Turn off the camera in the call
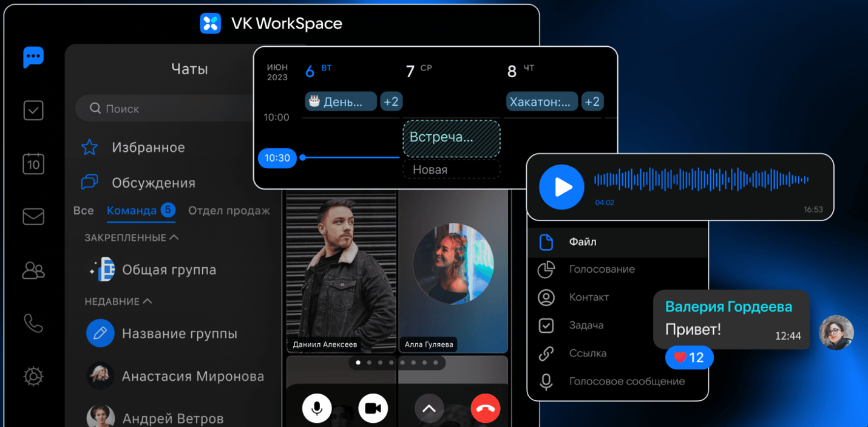 click(x=373, y=408)
